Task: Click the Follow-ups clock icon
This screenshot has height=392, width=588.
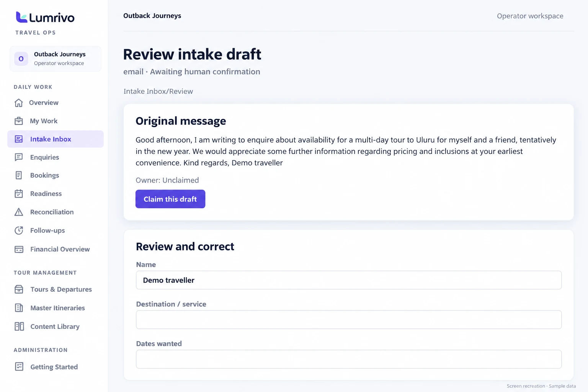Action: 19,230
